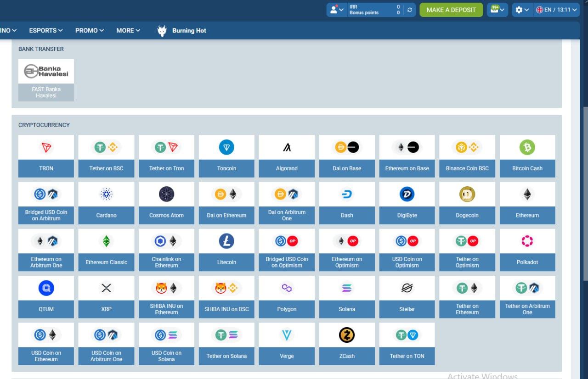Open the EN language selector dropdown
Screen dimensions: 588x379
tap(557, 10)
